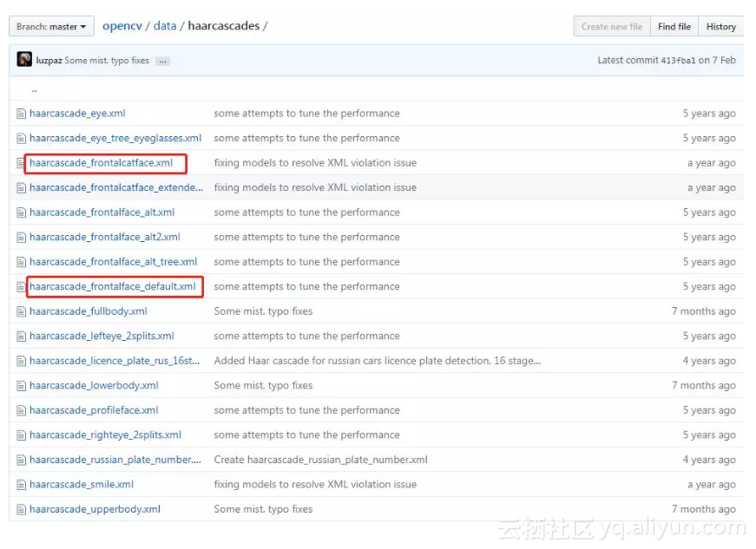Open haarcascade_licence_plate_rus_16st... file
Image resolution: width=756 pixels, height=549 pixels.
point(115,361)
